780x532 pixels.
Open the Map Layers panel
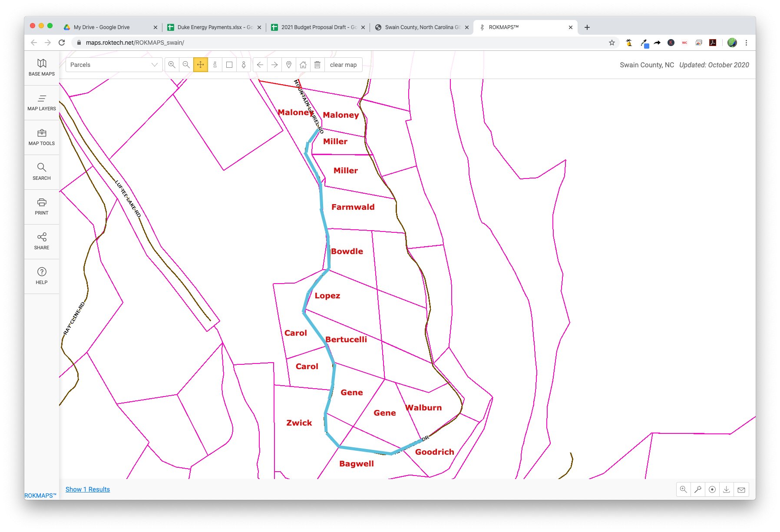coord(42,102)
